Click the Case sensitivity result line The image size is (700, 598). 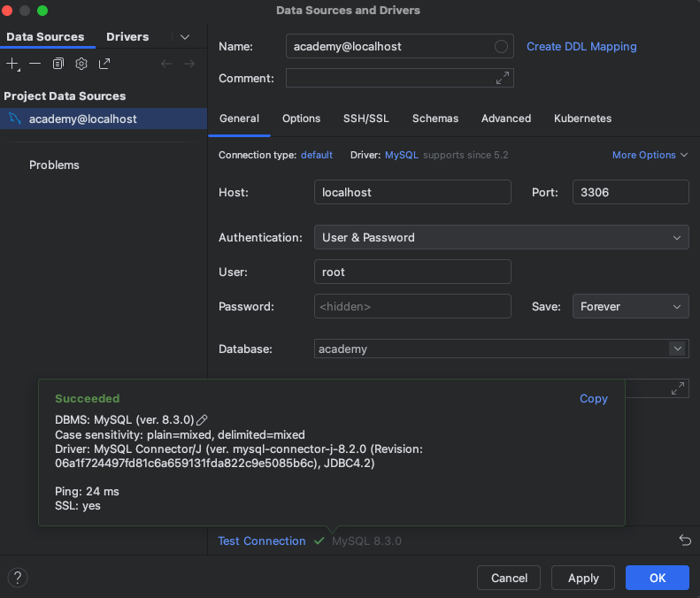click(x=180, y=434)
